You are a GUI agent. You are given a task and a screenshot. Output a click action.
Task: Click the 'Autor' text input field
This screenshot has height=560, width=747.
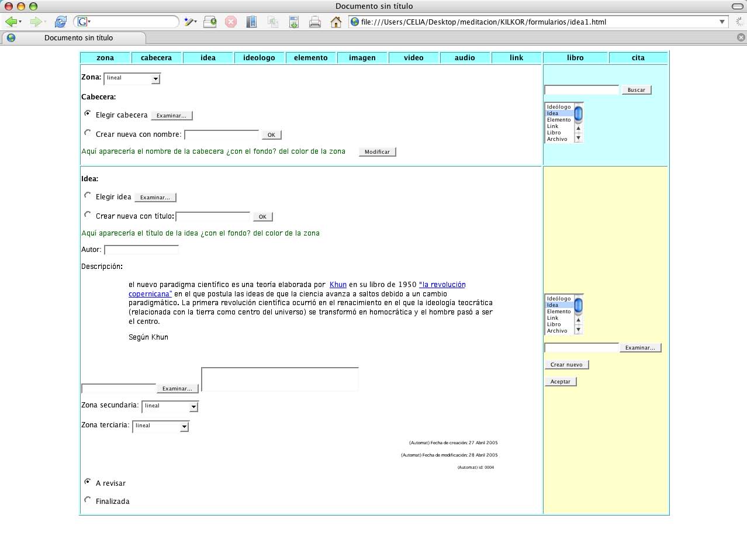point(141,250)
